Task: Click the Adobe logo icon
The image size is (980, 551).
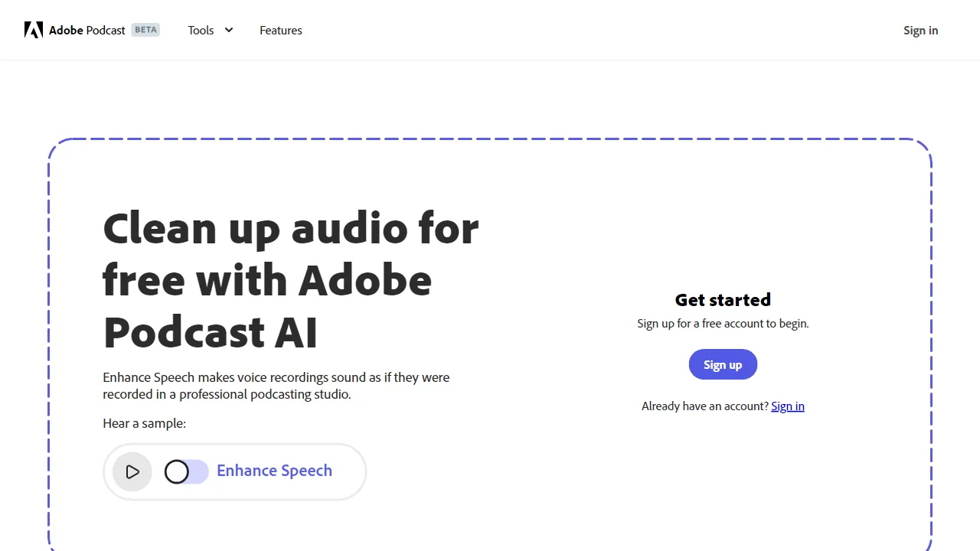Action: pos(34,30)
